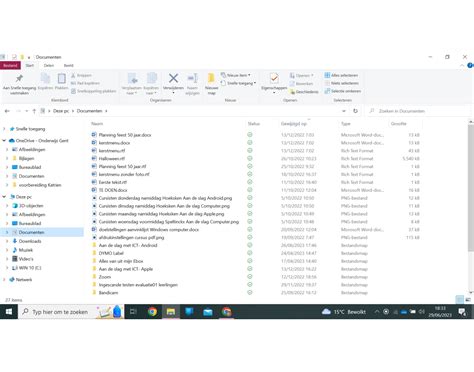The width and height of the screenshot is (474, 372).
Task: Click the Plakken button in ribbon
Action: pyautogui.click(x=61, y=81)
